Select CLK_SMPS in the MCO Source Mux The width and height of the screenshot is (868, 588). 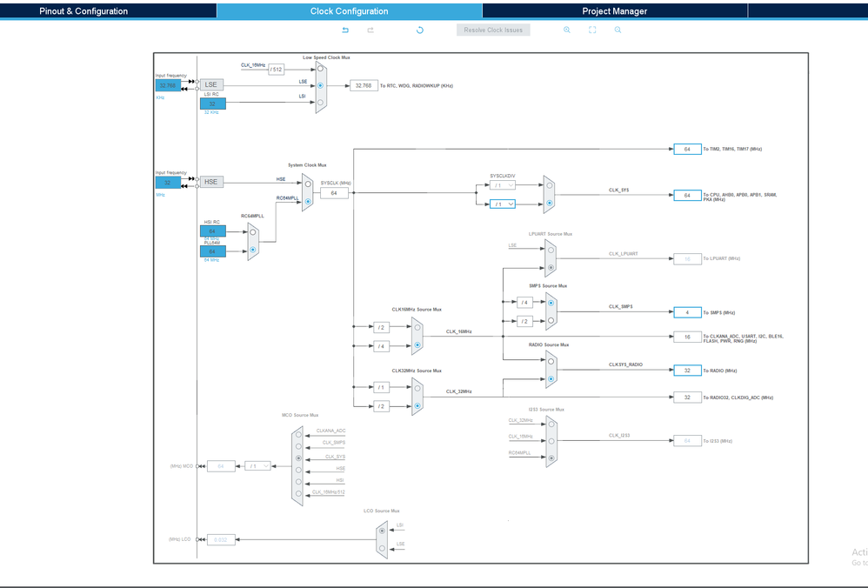click(x=298, y=446)
